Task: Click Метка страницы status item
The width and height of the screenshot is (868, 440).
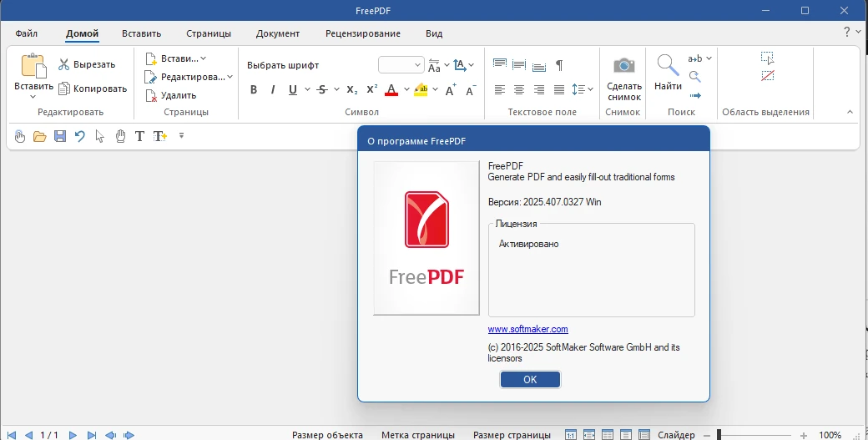Action: click(418, 435)
